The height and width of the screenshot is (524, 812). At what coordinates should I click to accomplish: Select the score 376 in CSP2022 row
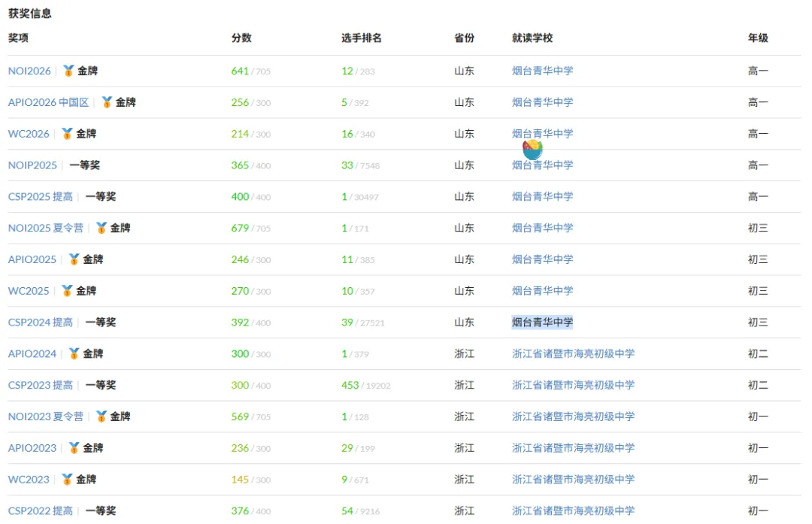point(240,511)
